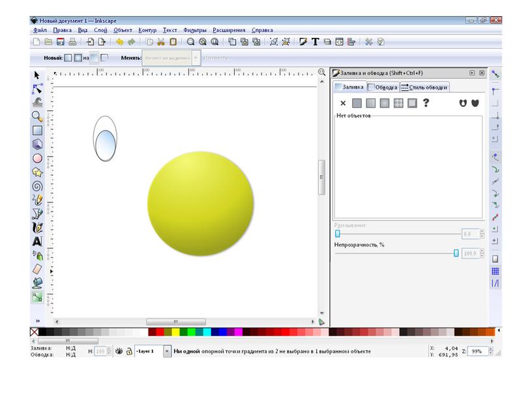Select the rectangle tool

click(x=37, y=131)
